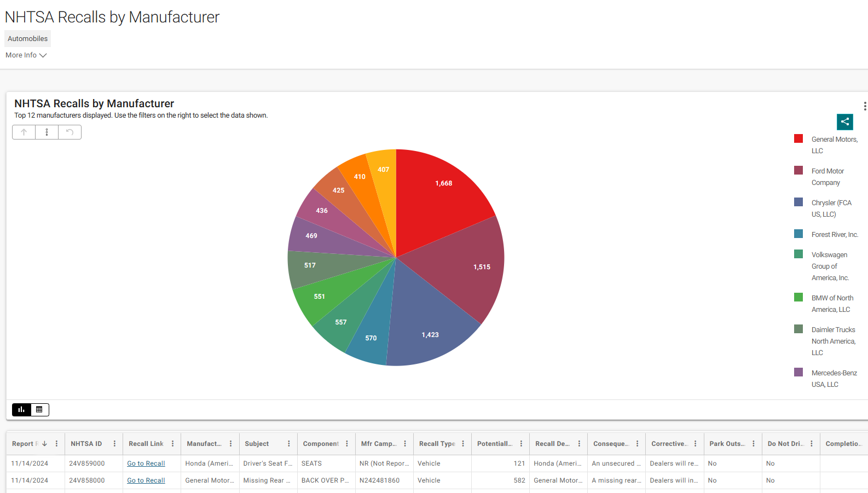The image size is (868, 493).
Task: Switch to table view icon
Action: (39, 409)
